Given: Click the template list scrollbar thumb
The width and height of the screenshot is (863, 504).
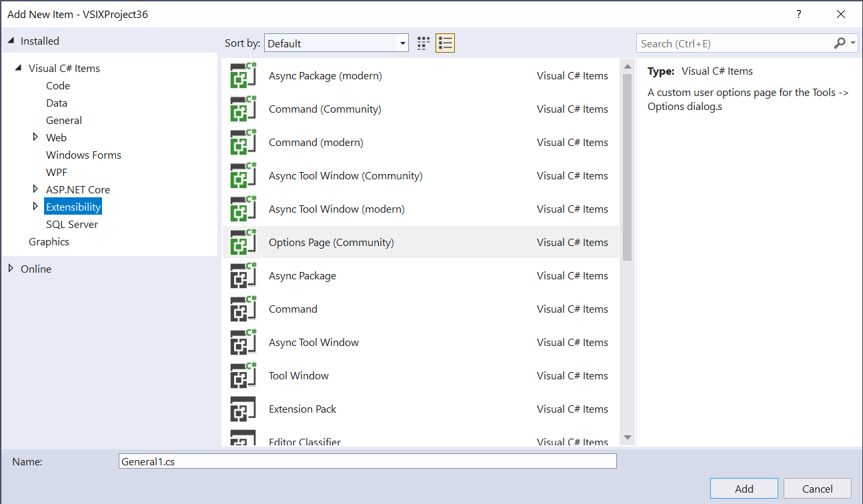Looking at the screenshot, I should (627, 167).
